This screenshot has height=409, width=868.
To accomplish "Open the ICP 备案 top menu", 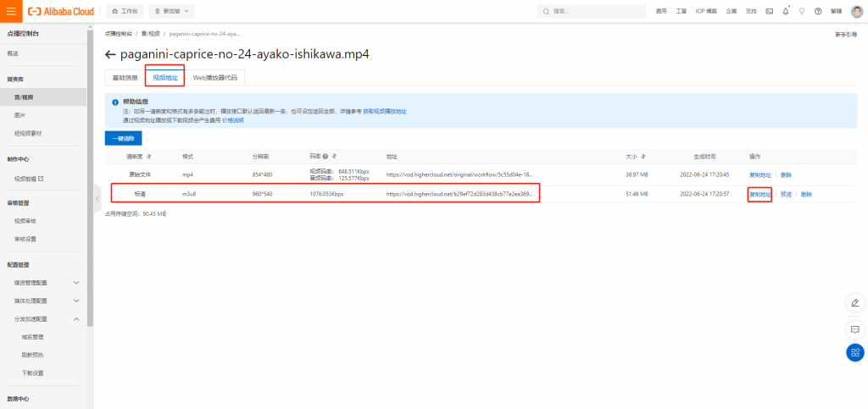I will point(706,11).
